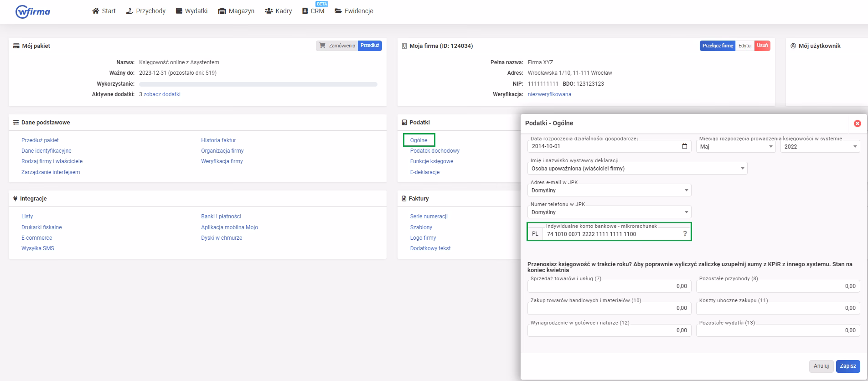Click the shopping cart Zamówienia button
This screenshot has width=868, height=381.
click(337, 46)
